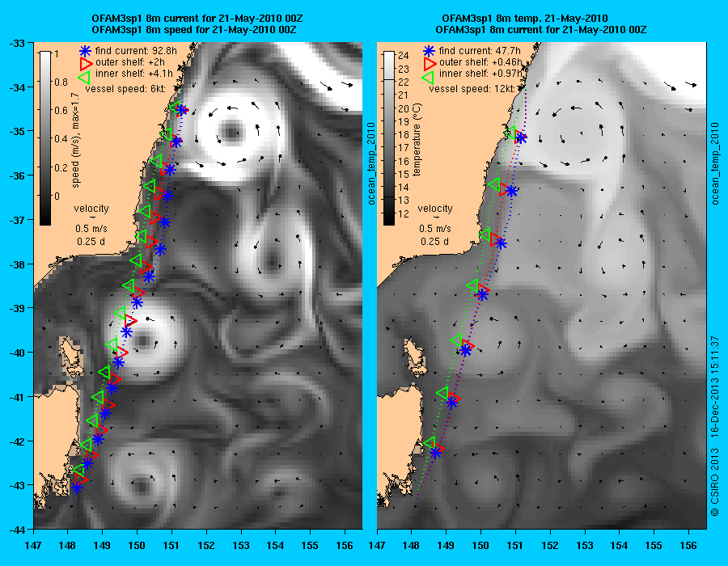
Task: Select the title 'OFAM3sp1 8m speed for 21-May-2010 00Z'
Action: pos(194,30)
